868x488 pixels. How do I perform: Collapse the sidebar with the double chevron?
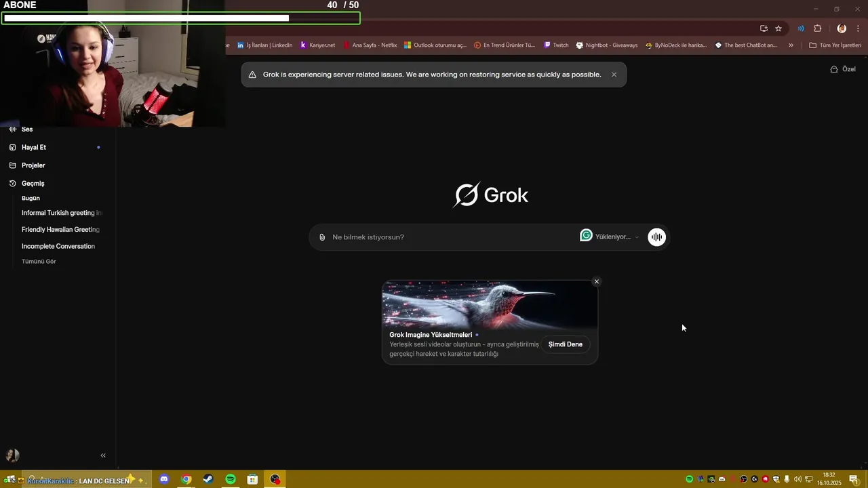coord(103,455)
